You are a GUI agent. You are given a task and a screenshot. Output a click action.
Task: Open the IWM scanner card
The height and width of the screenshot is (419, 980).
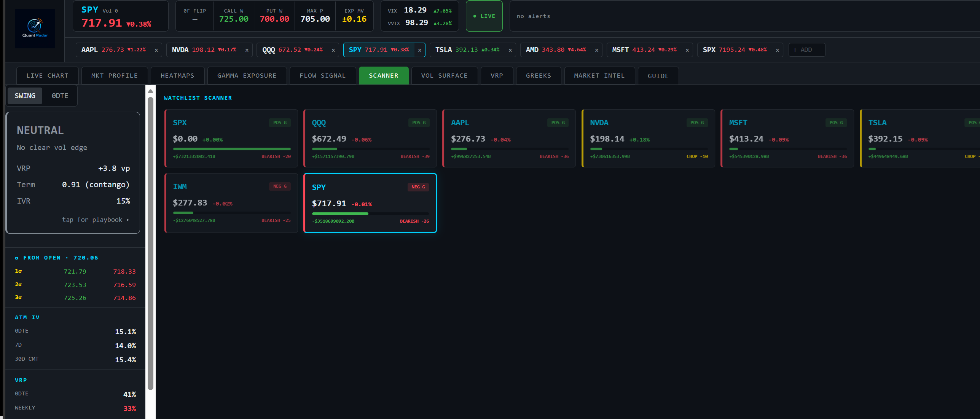(x=231, y=203)
